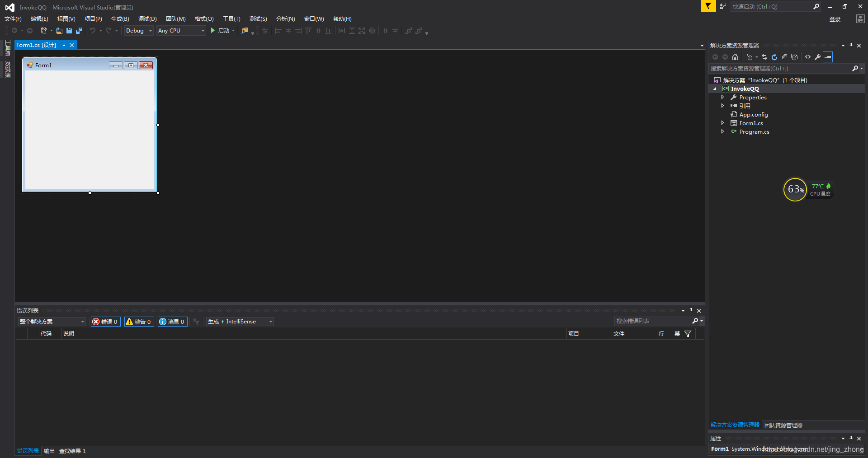Toggle the Preview Selected Items button
868x458 pixels.
click(828, 57)
